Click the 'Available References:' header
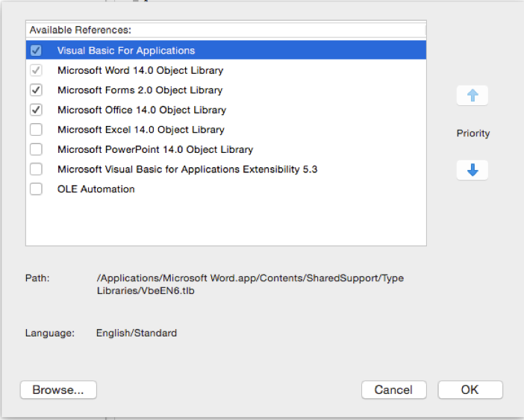524x420 pixels. coord(80,30)
